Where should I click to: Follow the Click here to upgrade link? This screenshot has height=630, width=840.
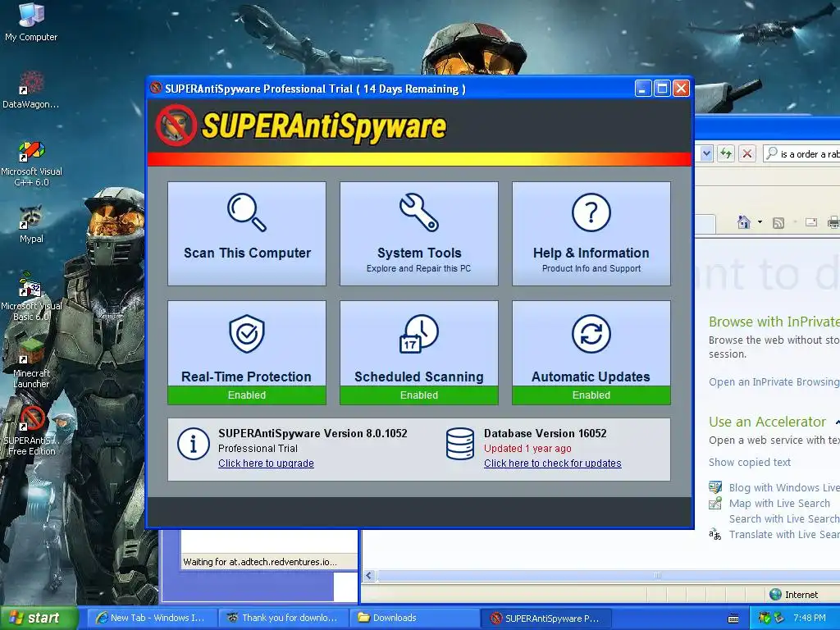pyautogui.click(x=266, y=463)
